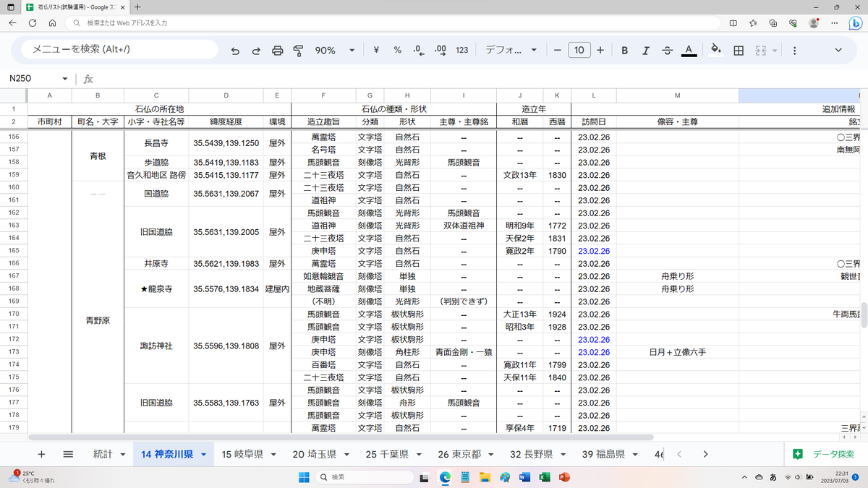Open File Explorer from the taskbar

point(485,476)
